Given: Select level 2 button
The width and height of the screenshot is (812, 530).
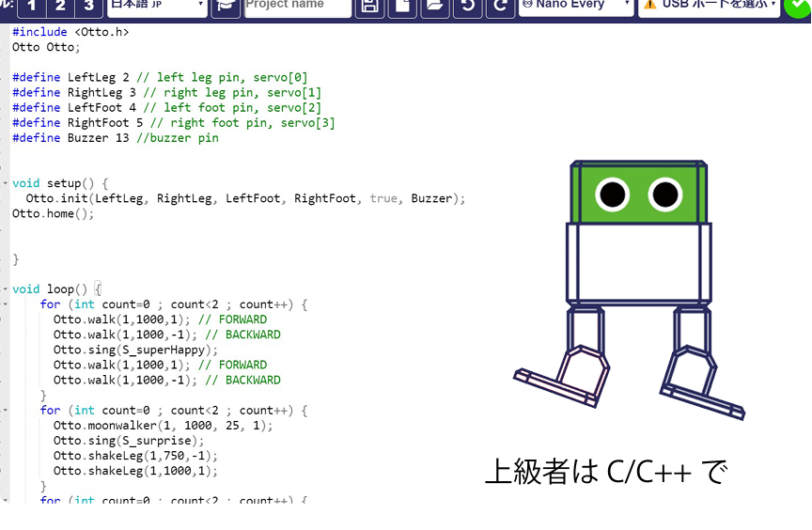Looking at the screenshot, I should [59, 6].
